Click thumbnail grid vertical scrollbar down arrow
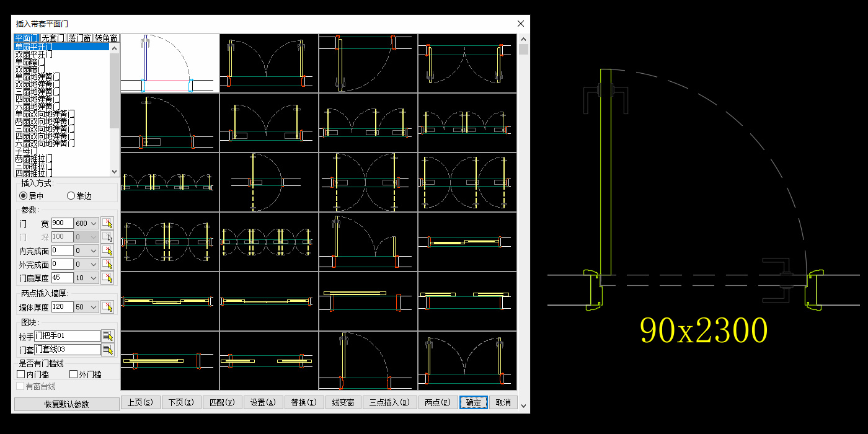Screen dimensions: 868x434 coord(524,406)
